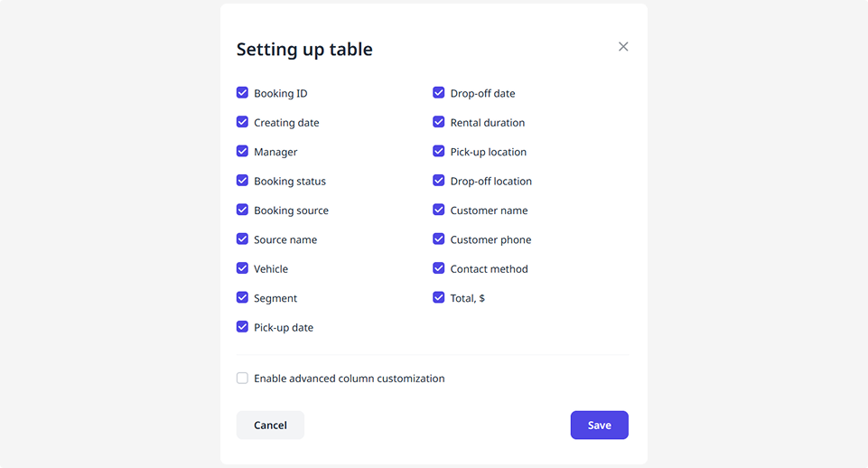Screen dimensions: 868x468
Task: Disable Rental duration column
Action: pyautogui.click(x=439, y=122)
